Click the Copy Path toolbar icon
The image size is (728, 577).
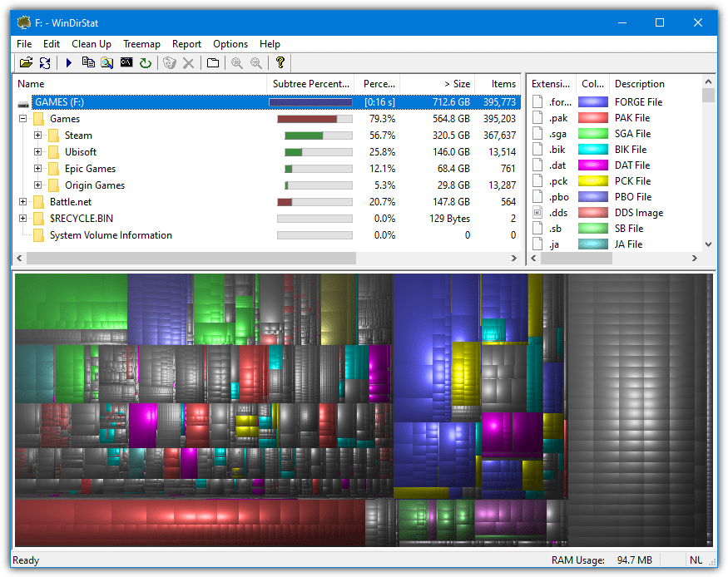tap(87, 62)
